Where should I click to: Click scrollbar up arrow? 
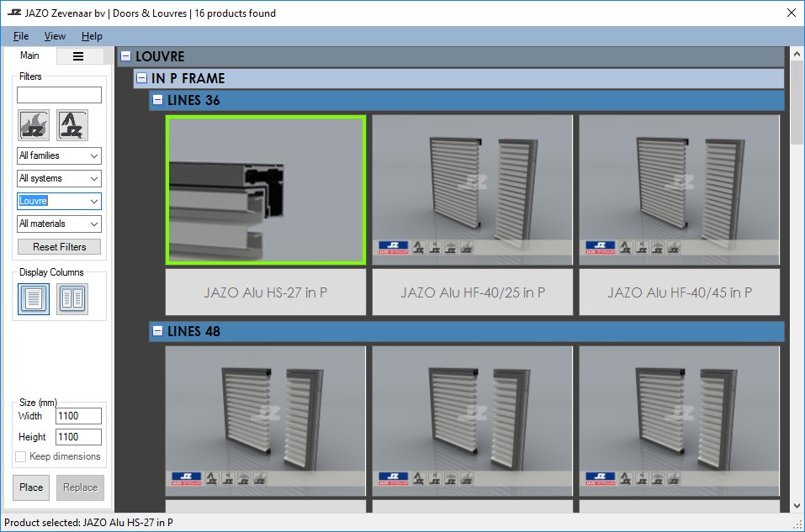(x=797, y=54)
